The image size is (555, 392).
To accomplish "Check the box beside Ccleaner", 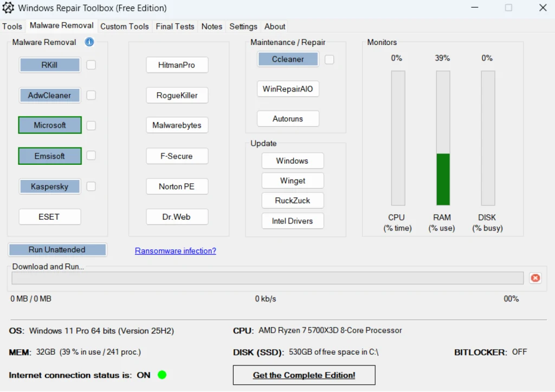I will [x=329, y=59].
